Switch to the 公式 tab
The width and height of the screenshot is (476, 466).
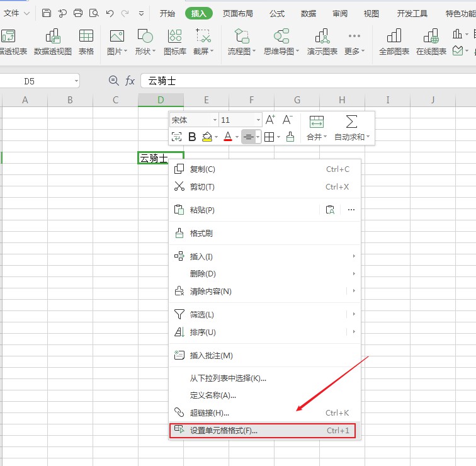click(x=277, y=13)
